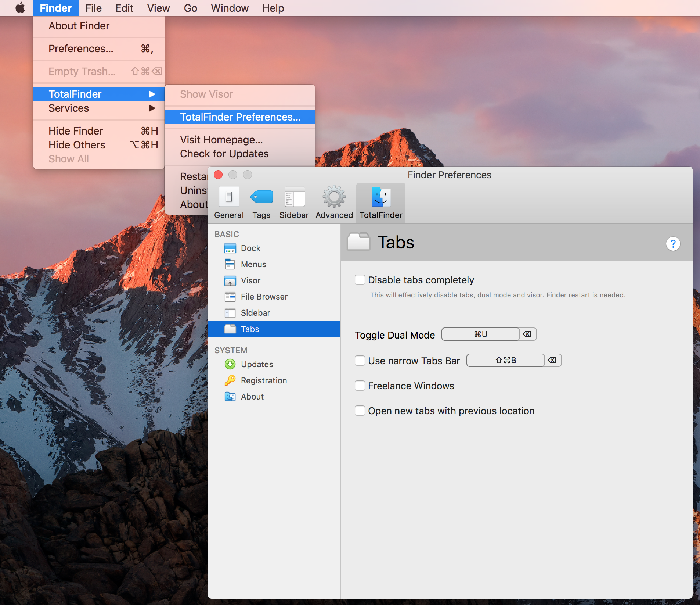The height and width of the screenshot is (605, 700).
Task: Open the General preferences pane icon
Action: tap(229, 197)
